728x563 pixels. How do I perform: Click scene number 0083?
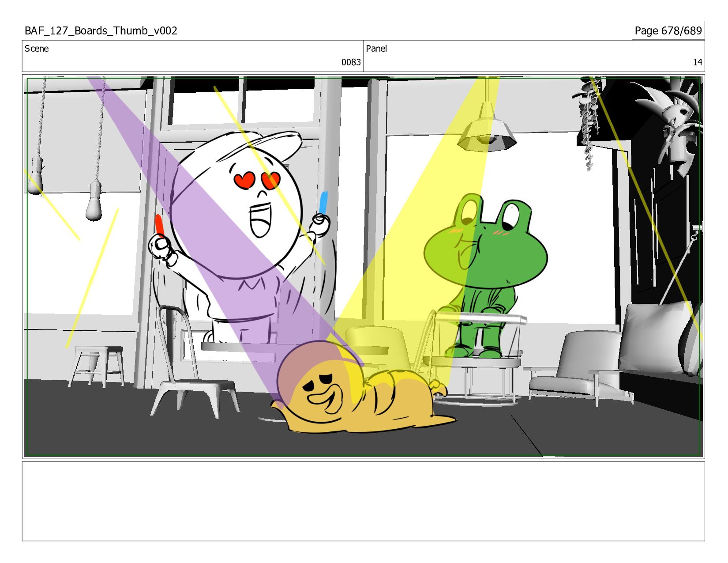(x=351, y=62)
